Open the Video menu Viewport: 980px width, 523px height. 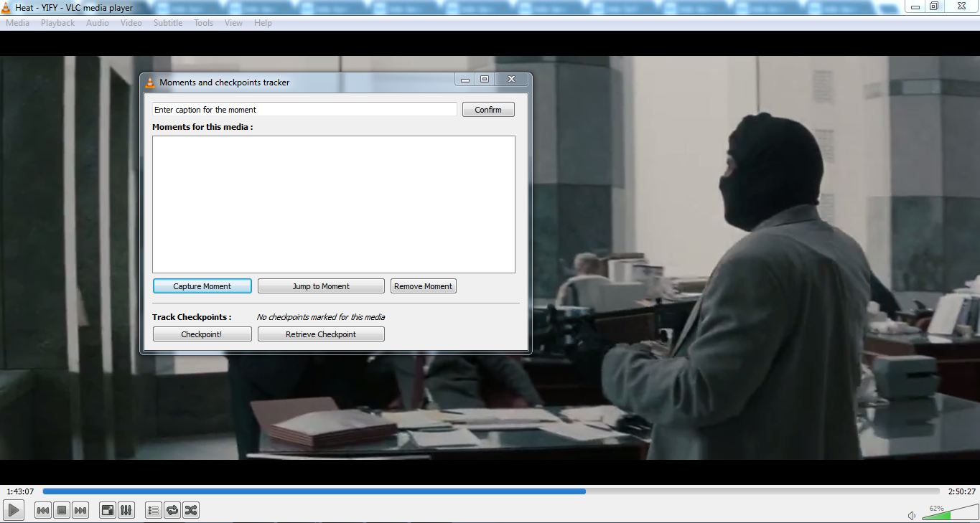pyautogui.click(x=131, y=23)
